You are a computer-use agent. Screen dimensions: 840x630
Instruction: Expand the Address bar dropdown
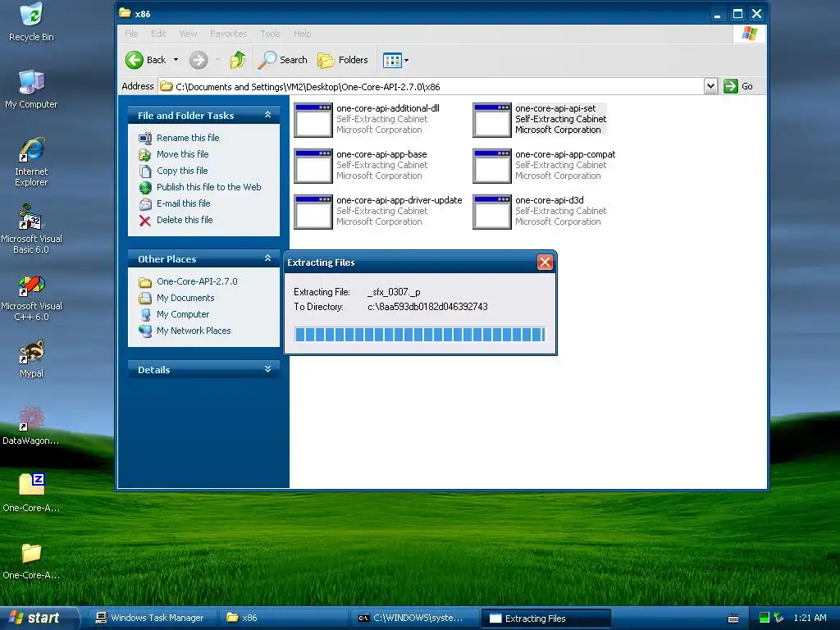pyautogui.click(x=710, y=86)
